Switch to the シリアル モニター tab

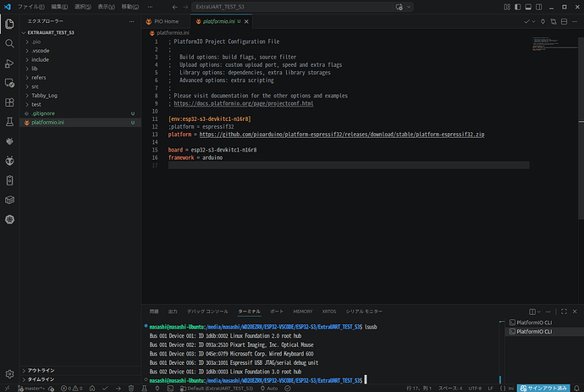(x=364, y=312)
